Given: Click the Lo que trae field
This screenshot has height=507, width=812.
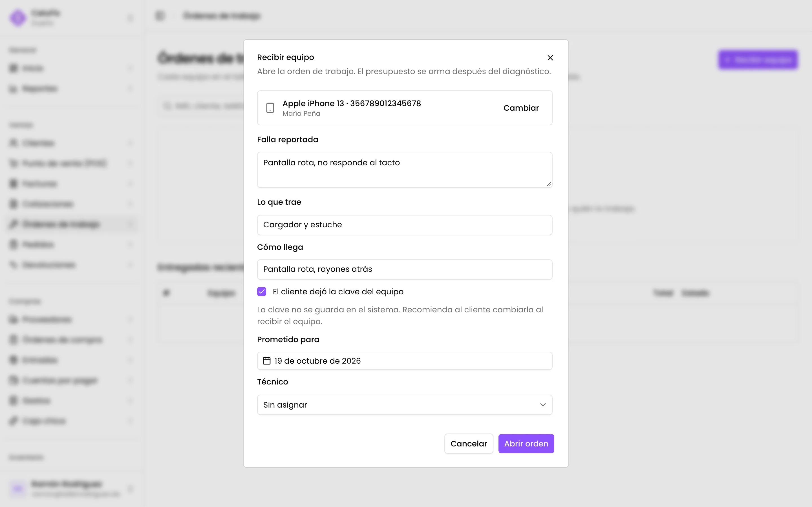Looking at the screenshot, I should point(405,225).
